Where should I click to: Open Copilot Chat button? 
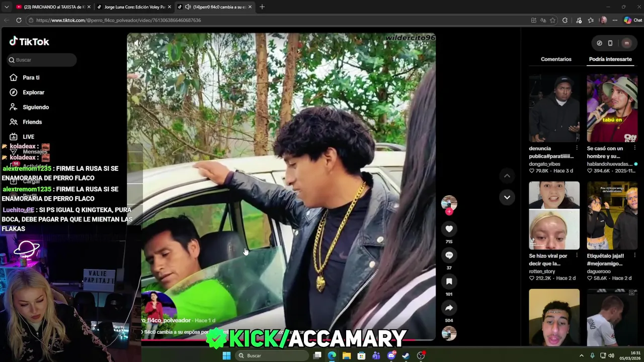632,20
